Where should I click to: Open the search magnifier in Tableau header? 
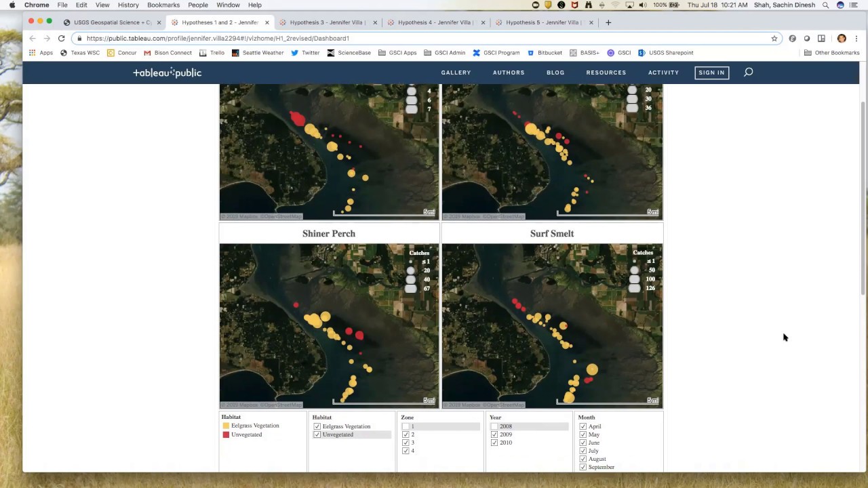pos(749,72)
